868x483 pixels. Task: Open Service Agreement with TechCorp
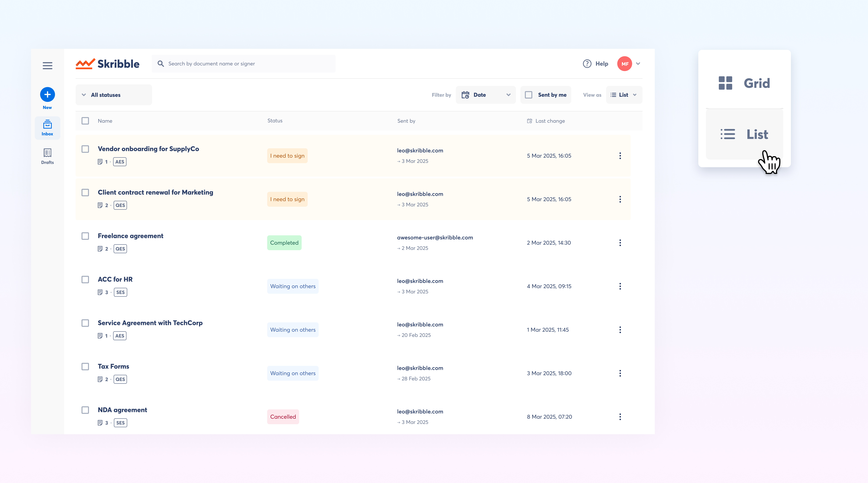pos(150,323)
